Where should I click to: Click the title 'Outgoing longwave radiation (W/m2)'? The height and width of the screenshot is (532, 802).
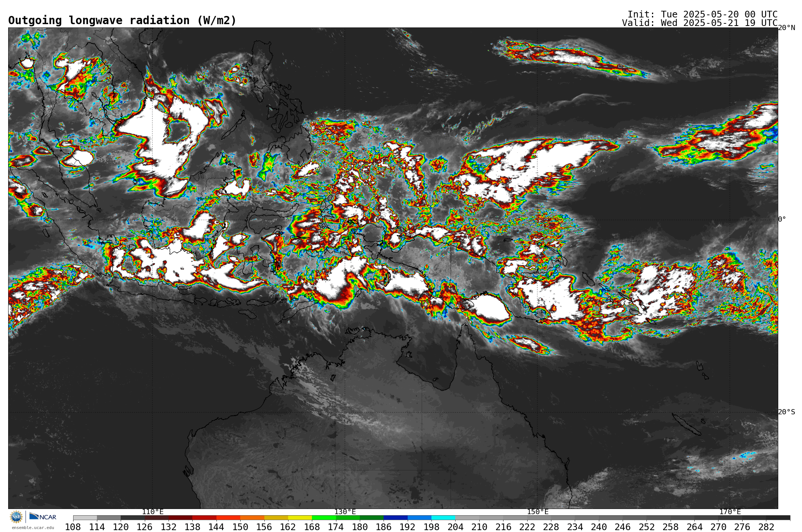pyautogui.click(x=122, y=20)
